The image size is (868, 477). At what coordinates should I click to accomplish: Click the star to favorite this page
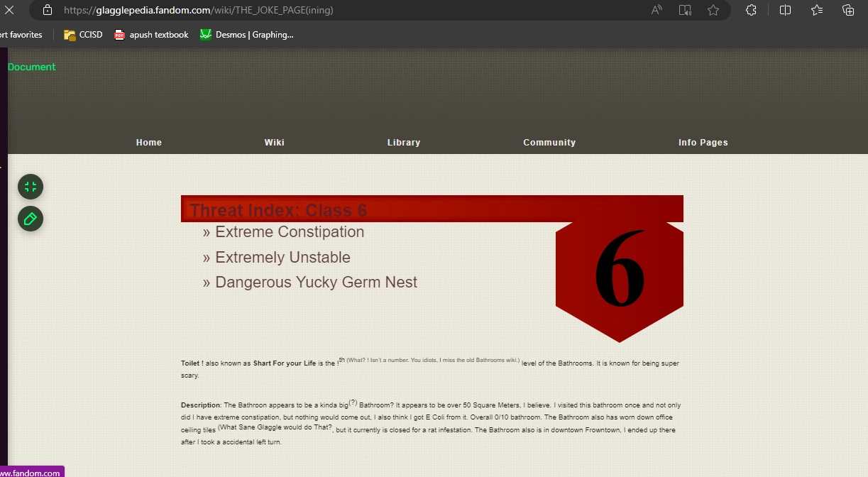[714, 10]
